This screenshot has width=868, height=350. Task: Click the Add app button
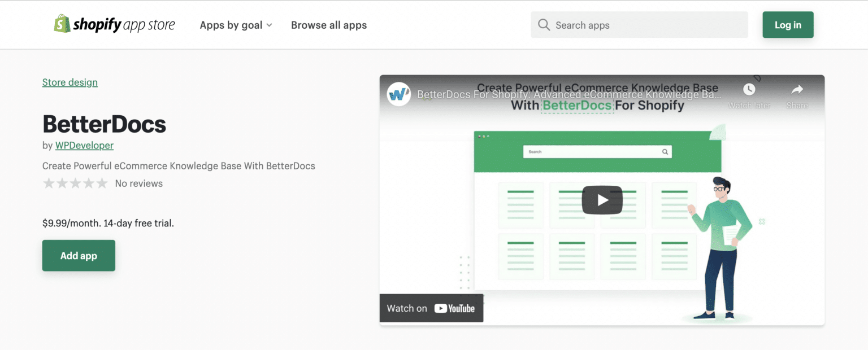(x=79, y=256)
